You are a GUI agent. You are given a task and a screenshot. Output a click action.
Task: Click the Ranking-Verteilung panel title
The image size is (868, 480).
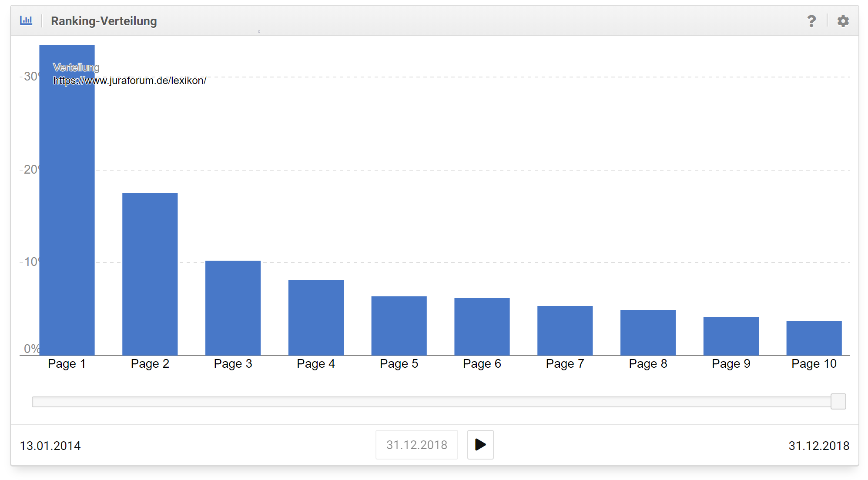pos(104,21)
